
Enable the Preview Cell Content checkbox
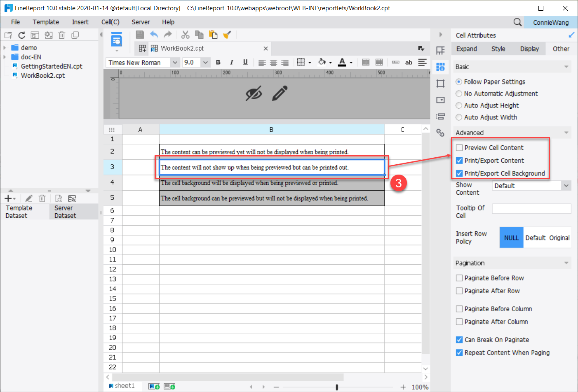pos(459,147)
